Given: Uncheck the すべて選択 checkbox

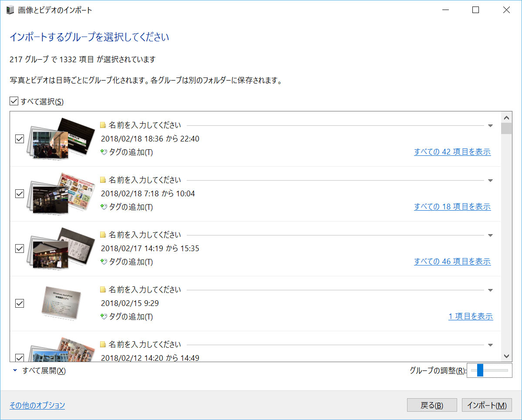Looking at the screenshot, I should click(14, 101).
